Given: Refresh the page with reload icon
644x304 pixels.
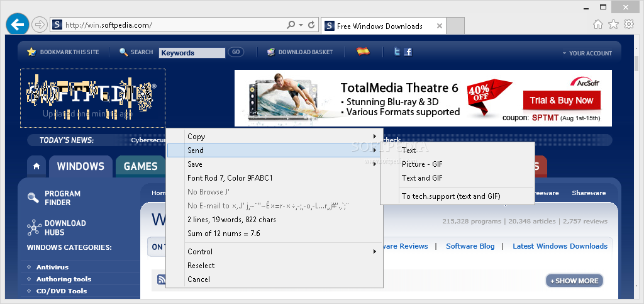Looking at the screenshot, I should click(x=312, y=25).
